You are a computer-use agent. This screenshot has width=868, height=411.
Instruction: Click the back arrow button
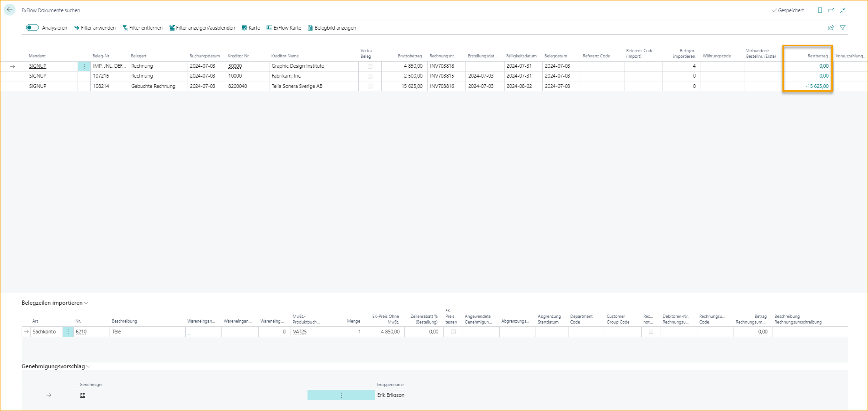[x=9, y=10]
